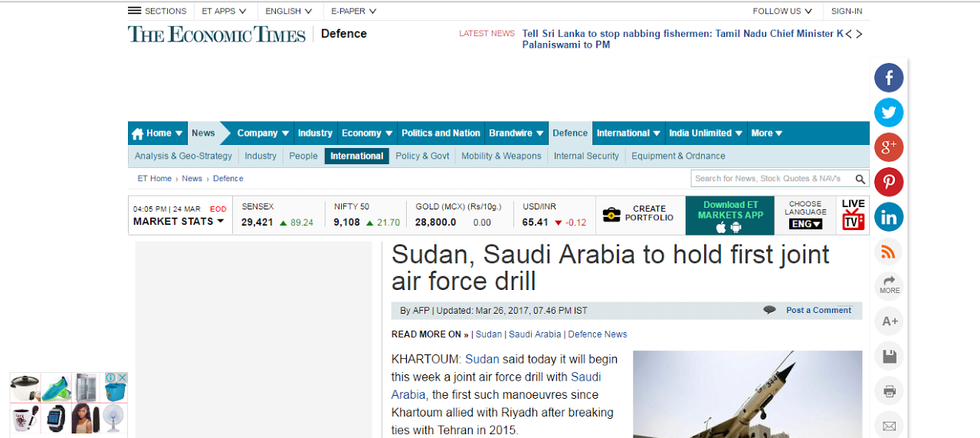
Task: Open Live TV icon
Action: [x=853, y=215]
